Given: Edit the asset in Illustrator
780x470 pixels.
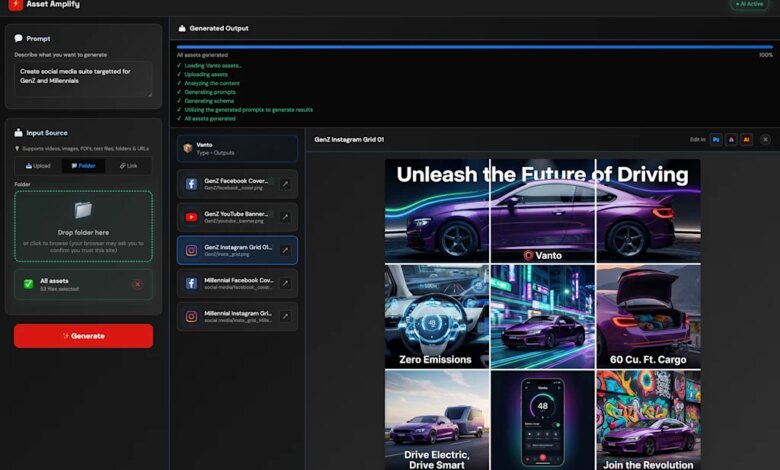Looking at the screenshot, I should pos(746,140).
